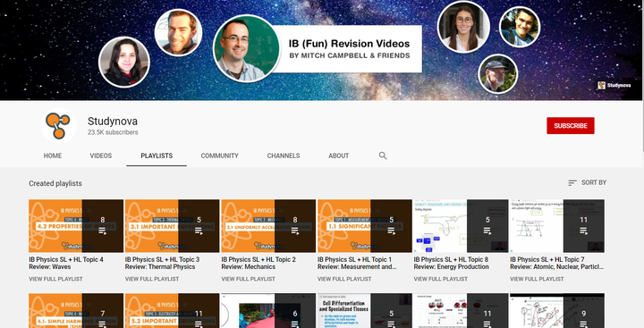The image size is (644, 328).
Task: Open the 2.1 Uniformly Accelerated Motion thumbnail
Action: pyautogui.click(x=268, y=226)
